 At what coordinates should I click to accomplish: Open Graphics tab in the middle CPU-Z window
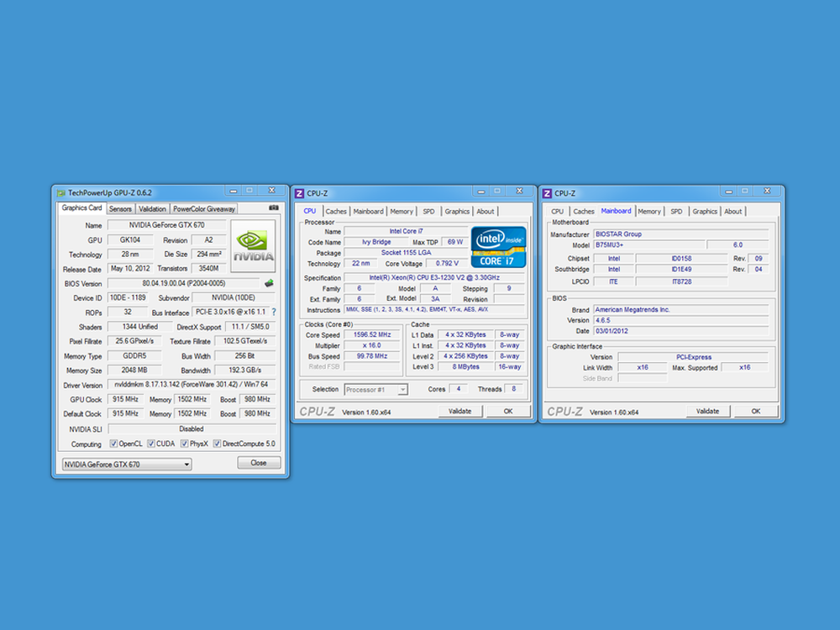[457, 212]
